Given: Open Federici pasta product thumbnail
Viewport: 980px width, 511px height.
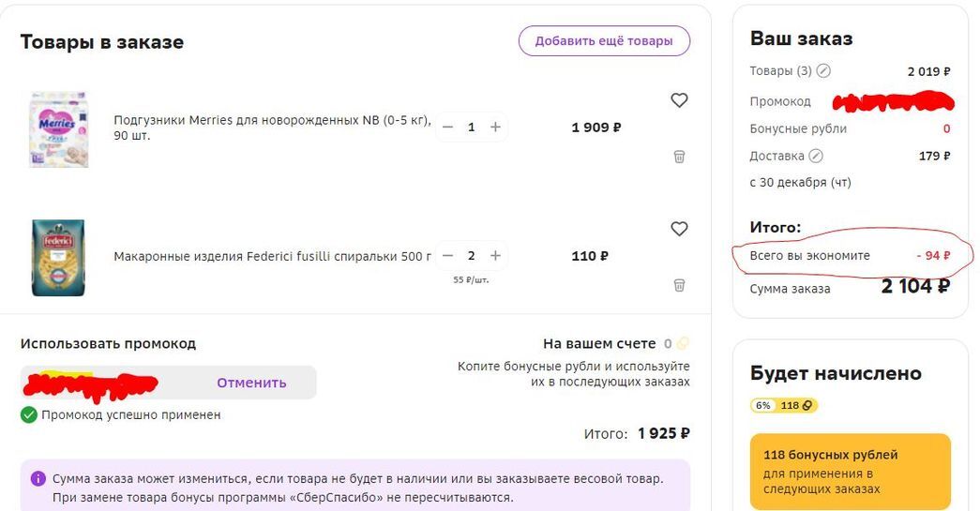Looking at the screenshot, I should (x=58, y=258).
